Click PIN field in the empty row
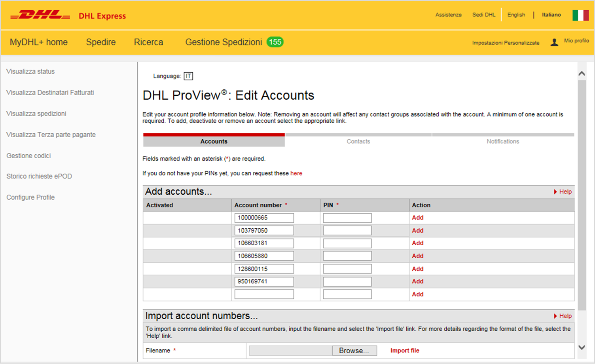Viewport: 595px width, 364px height. (x=347, y=294)
